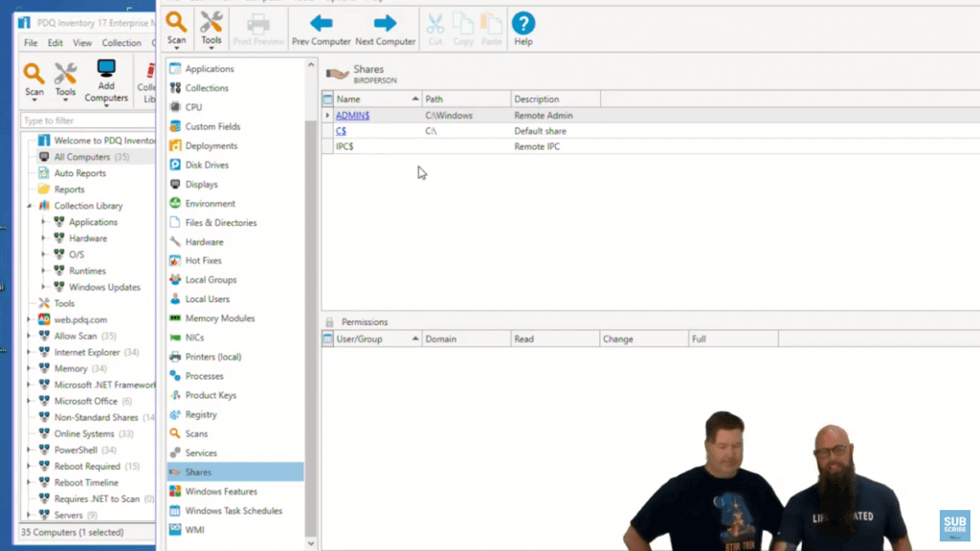Image resolution: width=980 pixels, height=551 pixels.
Task: Open the Help icon
Action: tap(523, 30)
